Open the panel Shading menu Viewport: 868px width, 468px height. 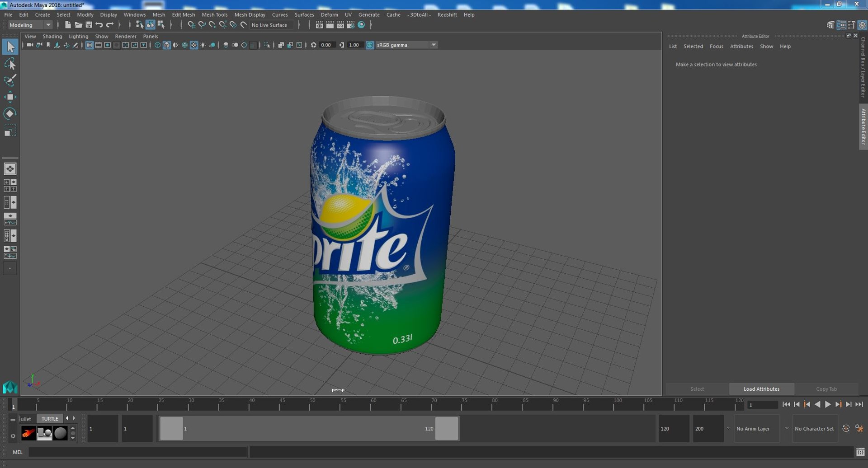(x=52, y=36)
